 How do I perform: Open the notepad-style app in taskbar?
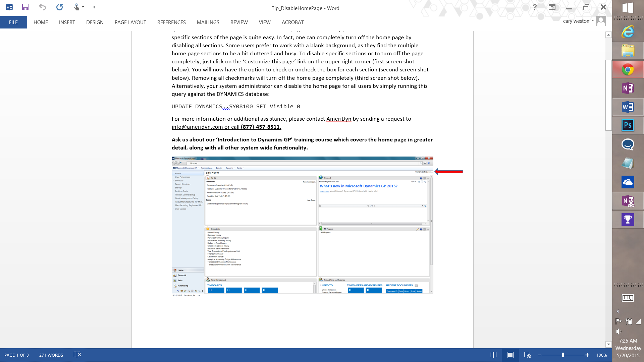coord(628,163)
